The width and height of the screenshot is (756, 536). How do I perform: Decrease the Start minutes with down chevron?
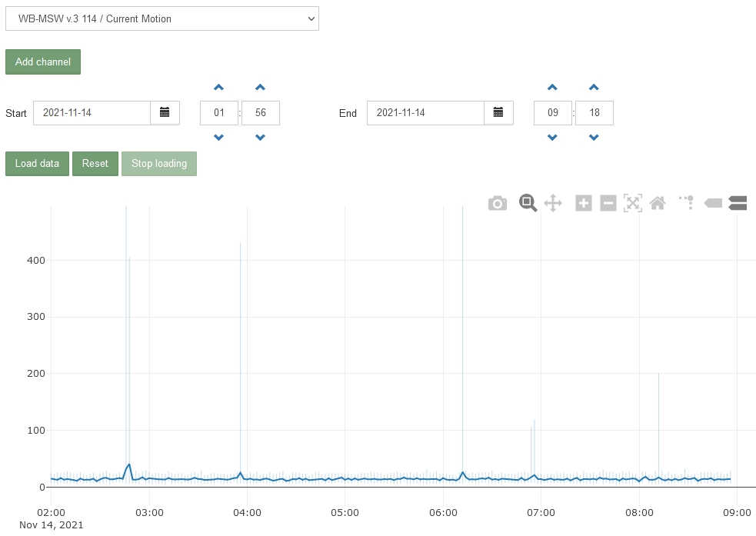tap(261, 138)
